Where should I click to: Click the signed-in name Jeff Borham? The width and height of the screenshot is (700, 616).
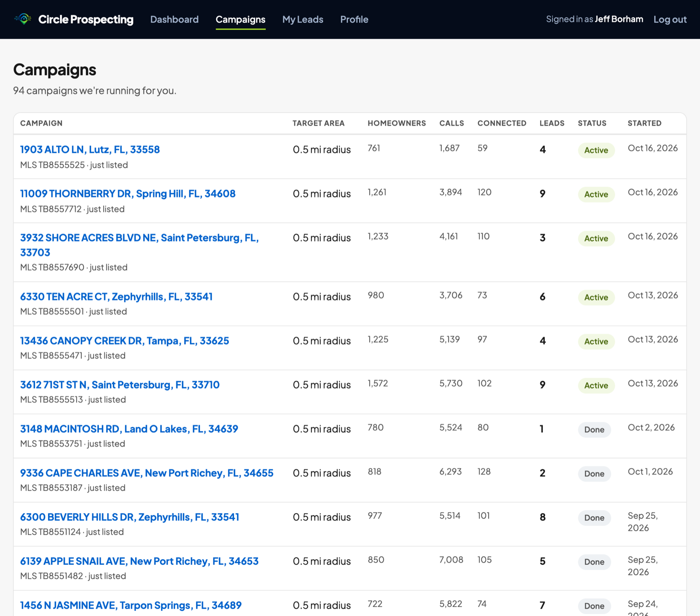pos(619,19)
